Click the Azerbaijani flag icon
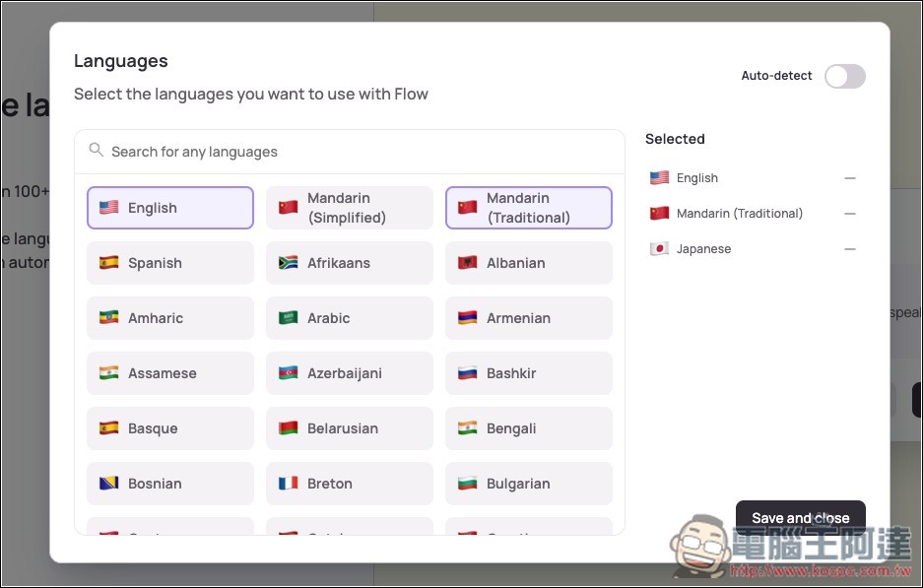This screenshot has height=588, width=923. pyautogui.click(x=288, y=373)
